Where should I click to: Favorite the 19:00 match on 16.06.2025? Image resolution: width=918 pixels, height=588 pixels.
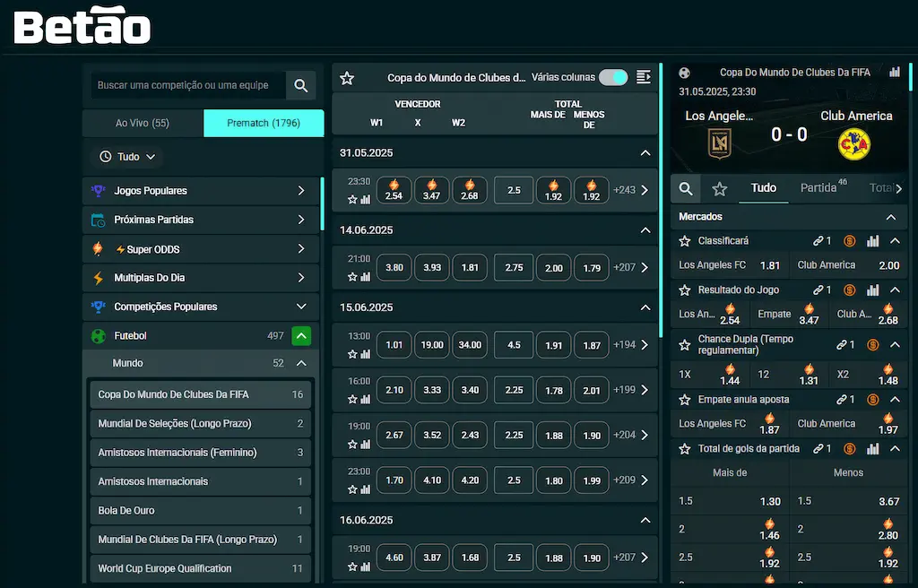(x=352, y=566)
